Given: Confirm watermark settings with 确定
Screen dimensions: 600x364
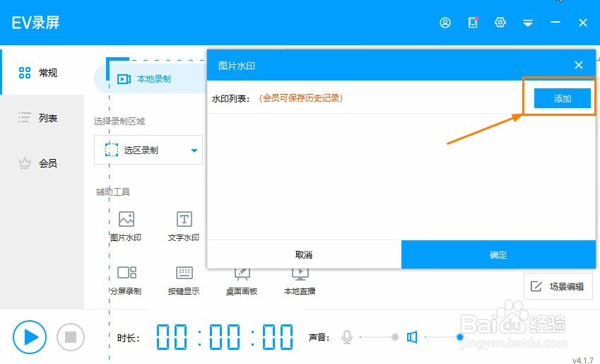Looking at the screenshot, I should tap(498, 254).
